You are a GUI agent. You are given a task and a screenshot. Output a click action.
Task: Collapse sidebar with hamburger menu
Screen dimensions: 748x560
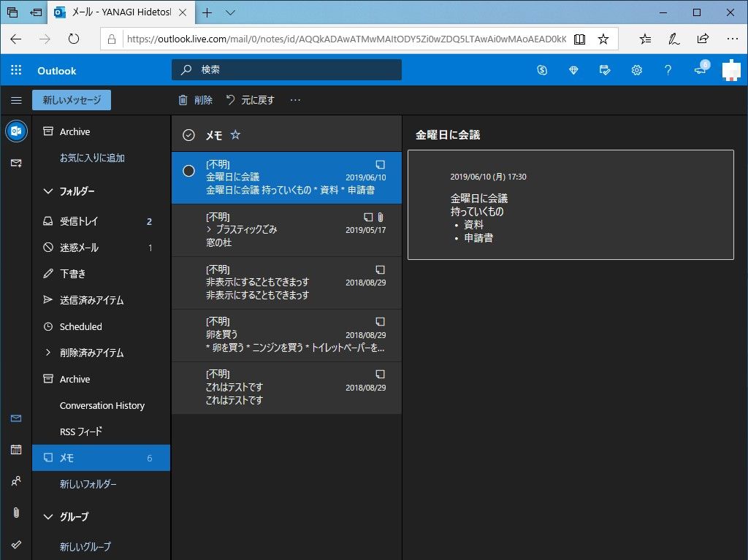point(16,100)
